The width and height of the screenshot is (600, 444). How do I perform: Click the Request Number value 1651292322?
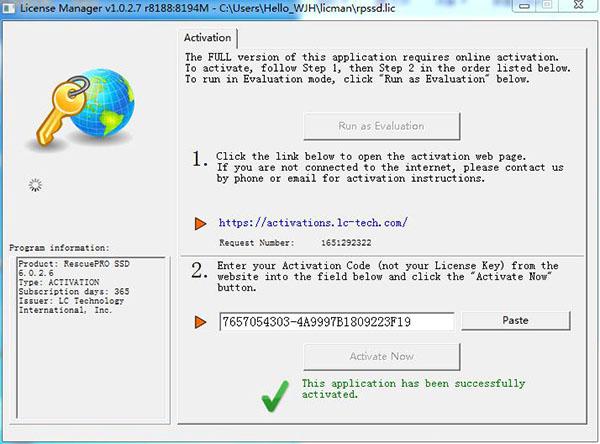346,243
